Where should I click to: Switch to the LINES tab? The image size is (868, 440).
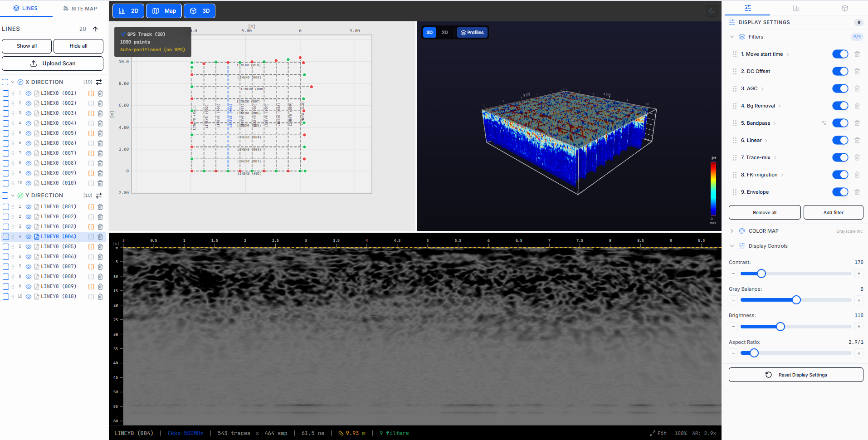pos(26,8)
